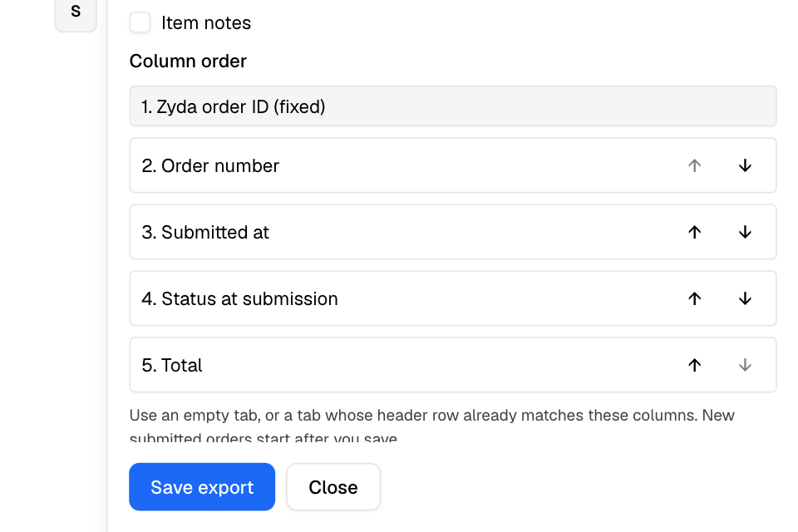Select the Order number column row

(453, 165)
